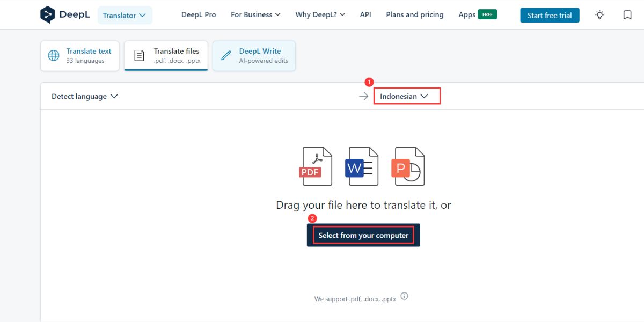
Task: Switch to the Translate text tab
Action: point(80,56)
